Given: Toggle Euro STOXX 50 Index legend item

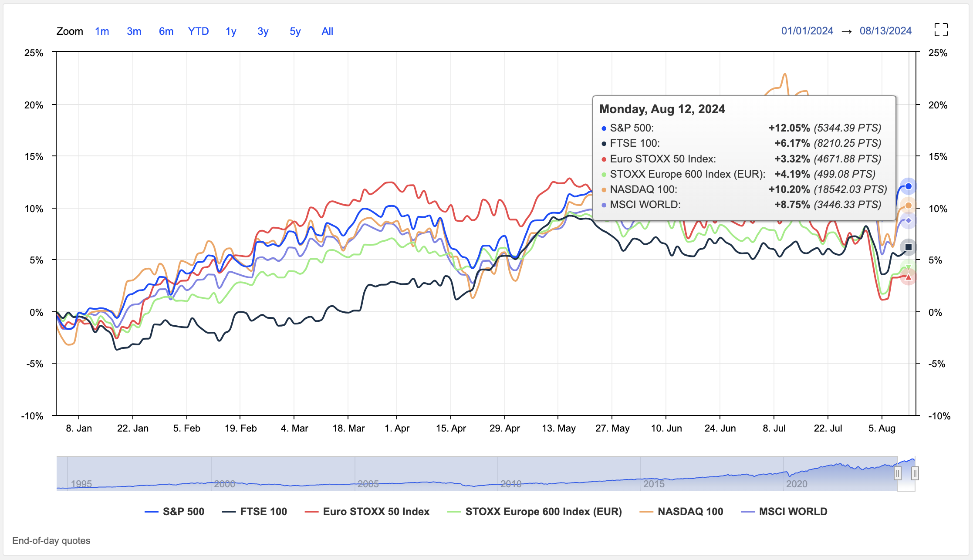Looking at the screenshot, I should point(367,511).
